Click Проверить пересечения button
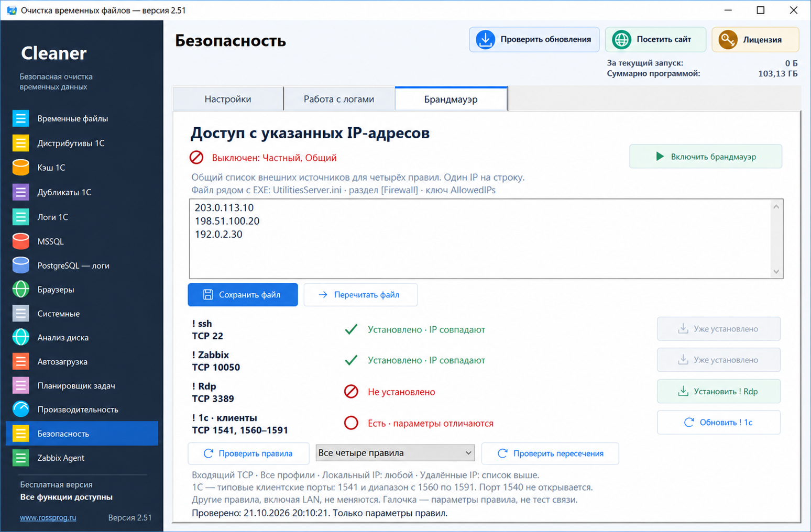Viewport: 811px width, 532px height. click(550, 453)
